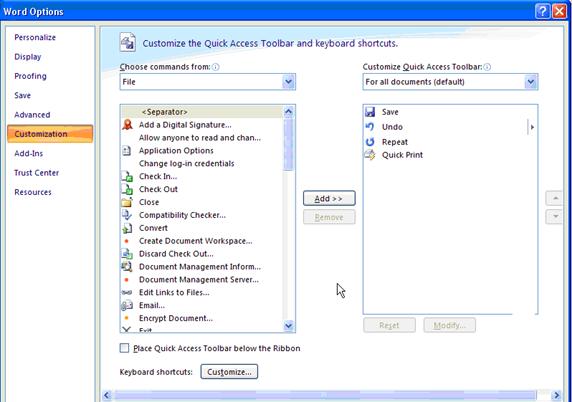The width and height of the screenshot is (572, 402).
Task: Click the Save floppy disk icon
Action: (370, 112)
